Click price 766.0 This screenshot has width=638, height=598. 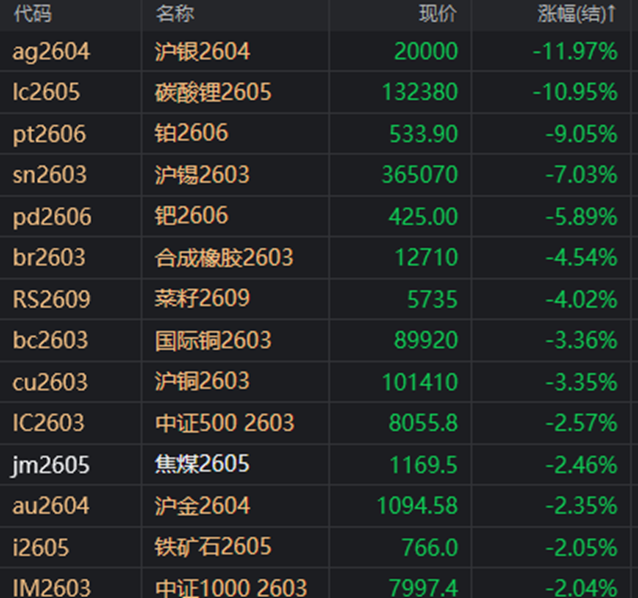tap(430, 548)
